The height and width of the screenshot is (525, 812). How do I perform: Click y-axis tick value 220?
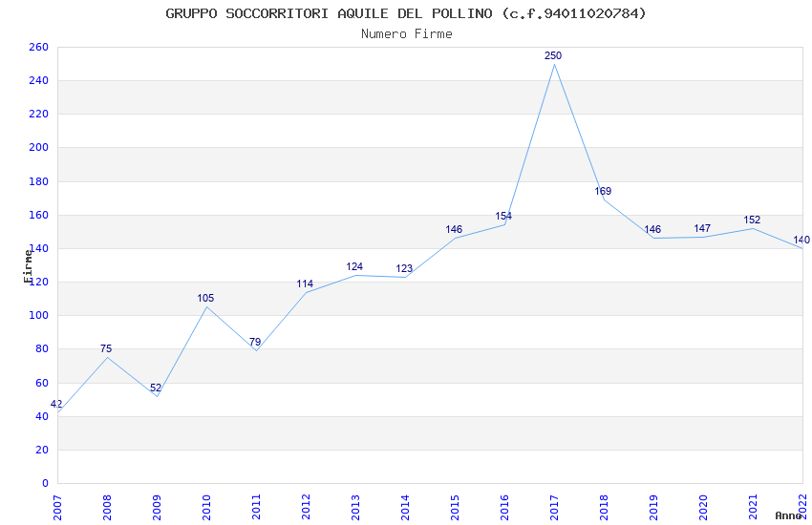click(x=39, y=114)
